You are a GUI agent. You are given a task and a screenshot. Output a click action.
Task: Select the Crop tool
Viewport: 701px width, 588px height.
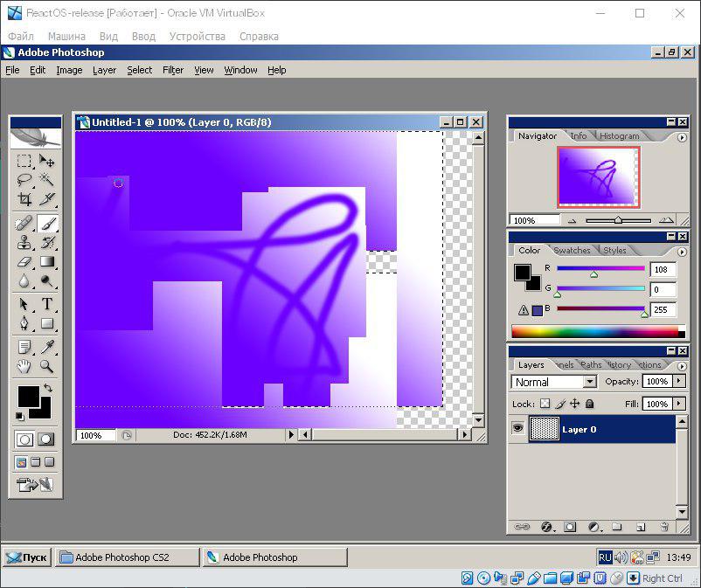coord(23,198)
